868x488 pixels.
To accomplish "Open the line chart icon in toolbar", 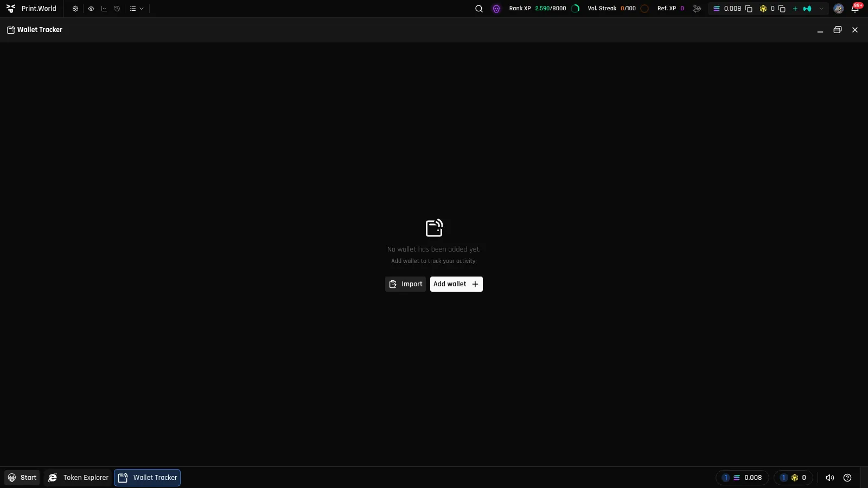I will click(x=104, y=9).
